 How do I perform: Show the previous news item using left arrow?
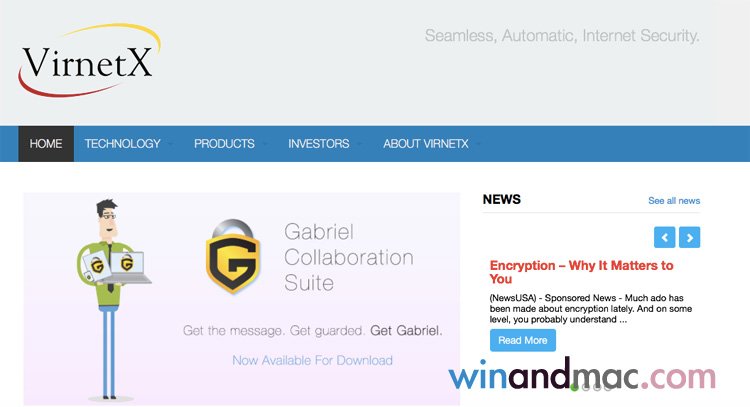pyautogui.click(x=665, y=237)
